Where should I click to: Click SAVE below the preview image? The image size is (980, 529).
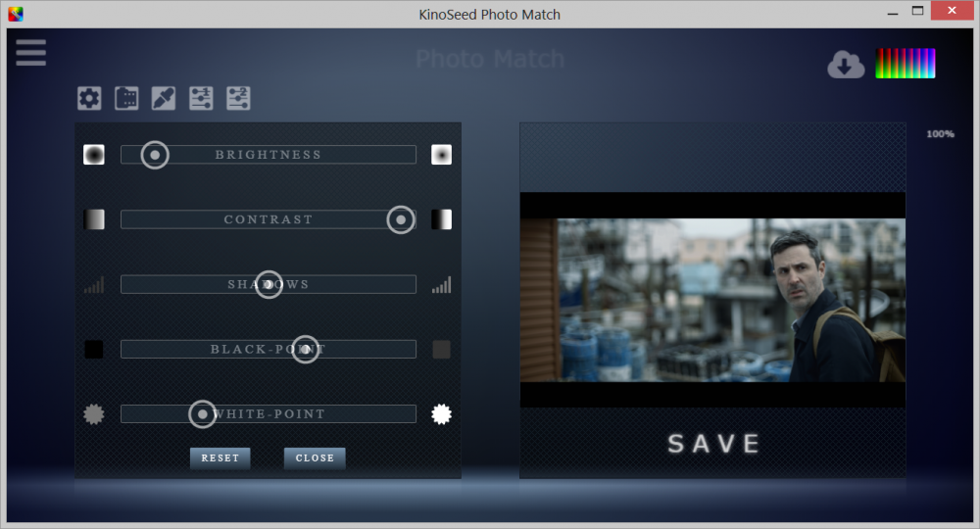pyautogui.click(x=713, y=444)
